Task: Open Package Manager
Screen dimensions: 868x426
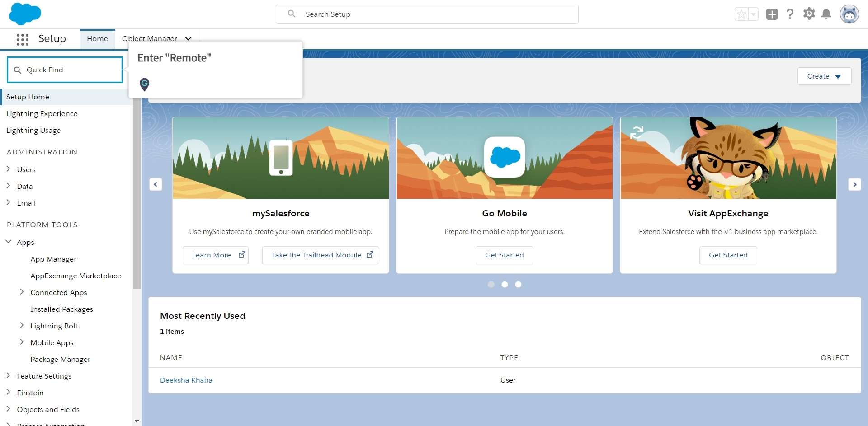Action: pos(60,359)
